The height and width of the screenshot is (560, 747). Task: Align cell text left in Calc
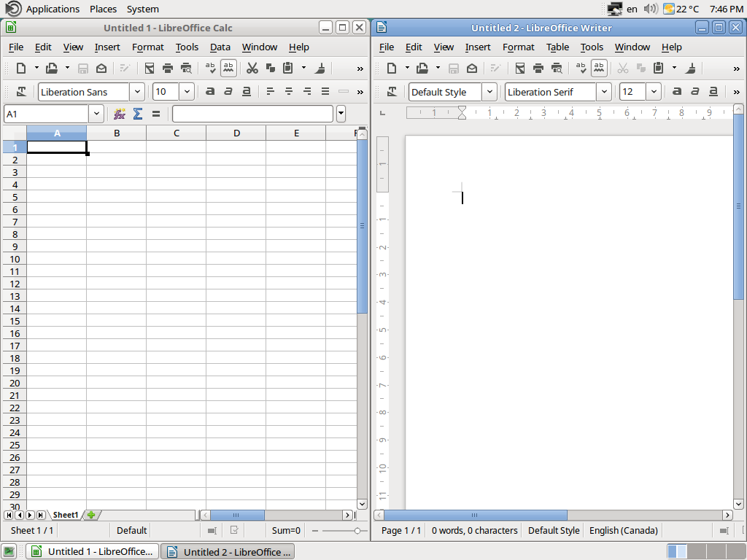[x=270, y=91]
